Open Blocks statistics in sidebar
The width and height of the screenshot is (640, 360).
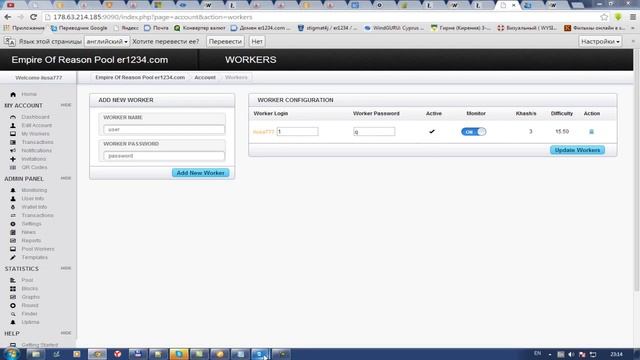pos(29,289)
